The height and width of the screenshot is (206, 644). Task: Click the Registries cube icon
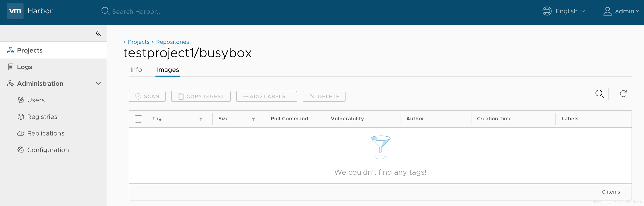21,117
